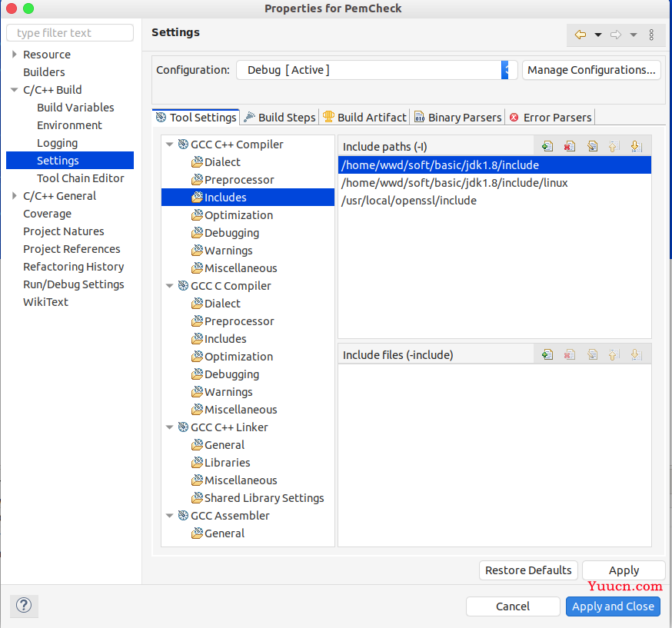
Task: Open the Logging page
Action: coord(58,143)
